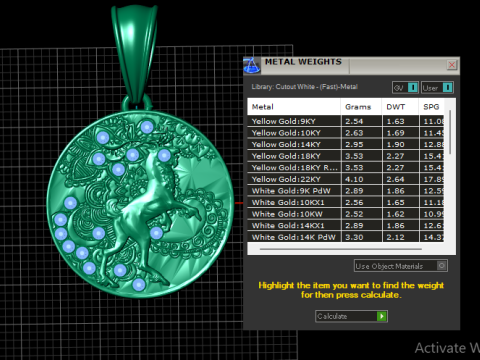Click the horizontal scrollbar of metal list

tap(341, 249)
